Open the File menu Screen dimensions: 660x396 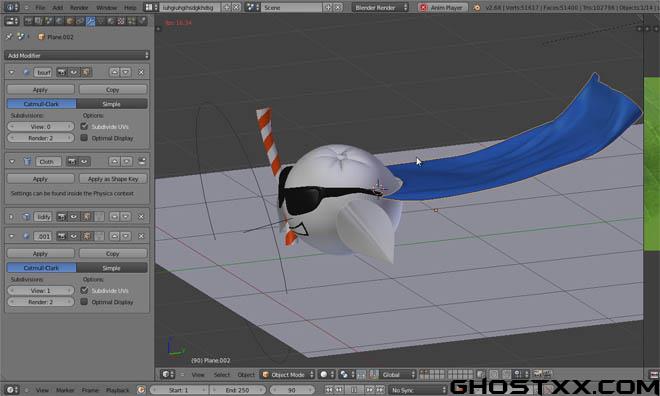pyautogui.click(x=40, y=8)
